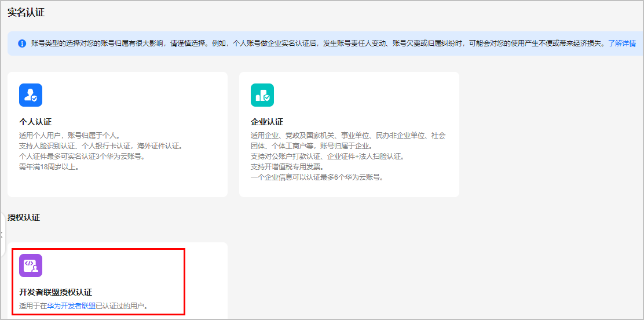Select the 企业认证 card title
The height and width of the screenshot is (320, 644).
pyautogui.click(x=267, y=122)
